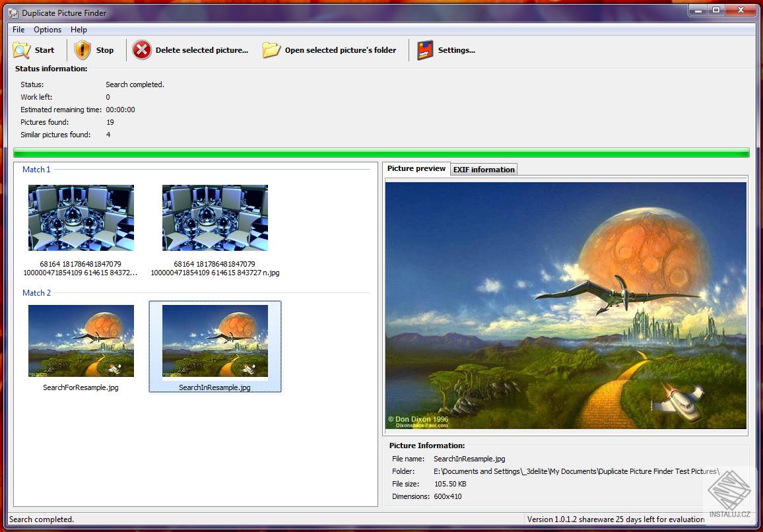Click the Work left value 0
This screenshot has width=763, height=532.
coord(108,97)
